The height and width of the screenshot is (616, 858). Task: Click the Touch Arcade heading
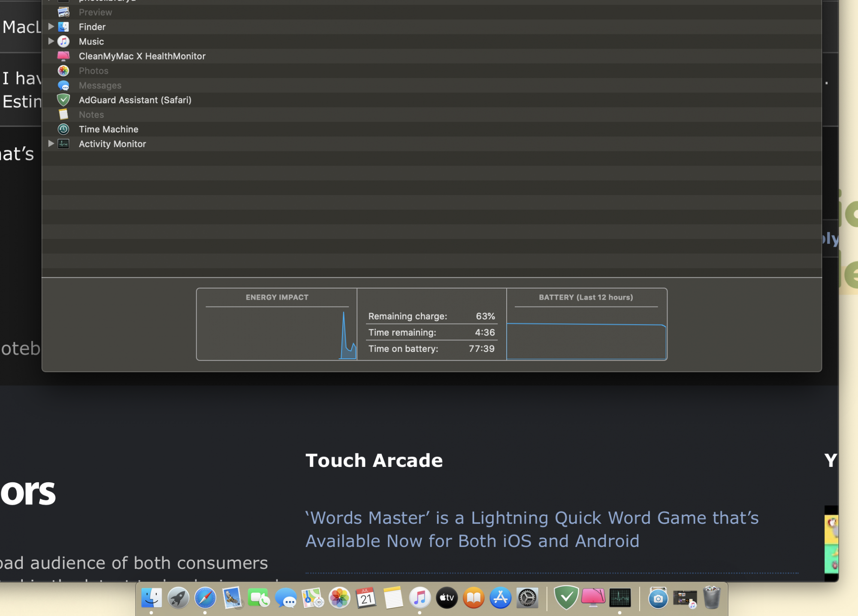coord(374,460)
